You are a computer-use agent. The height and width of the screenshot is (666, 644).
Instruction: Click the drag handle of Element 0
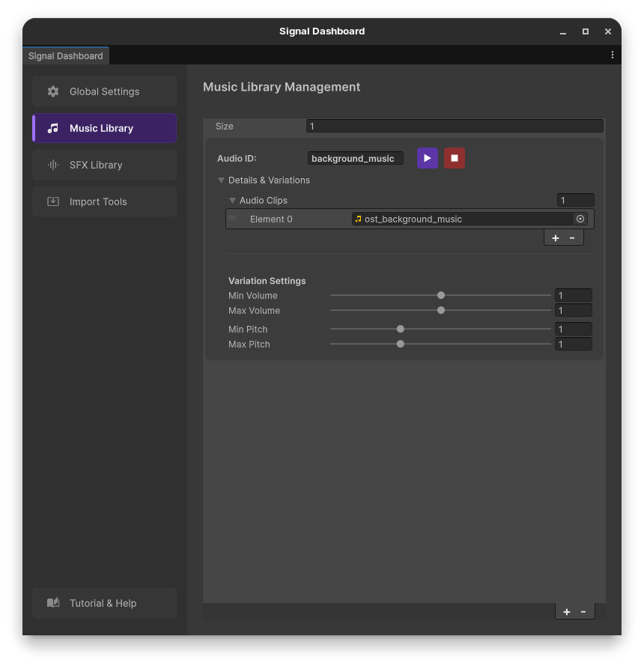[232, 218]
